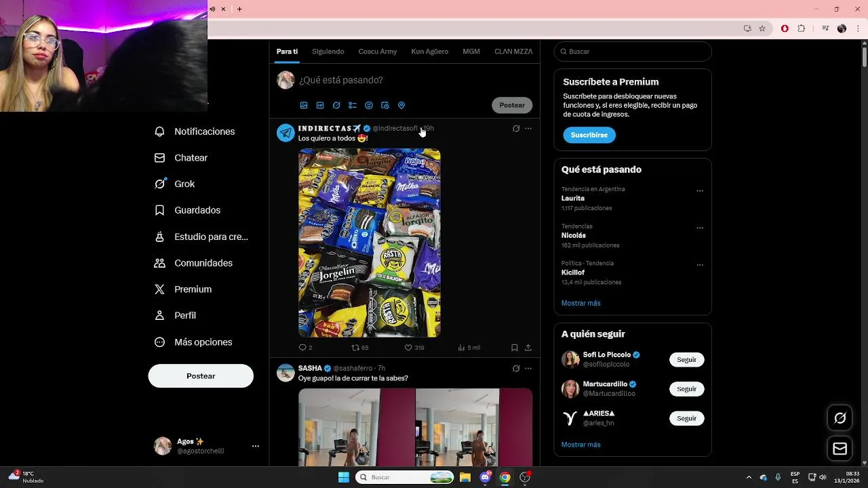Open Chrome extensions puzzle icon
This screenshot has width=868, height=488.
tap(801, 28)
